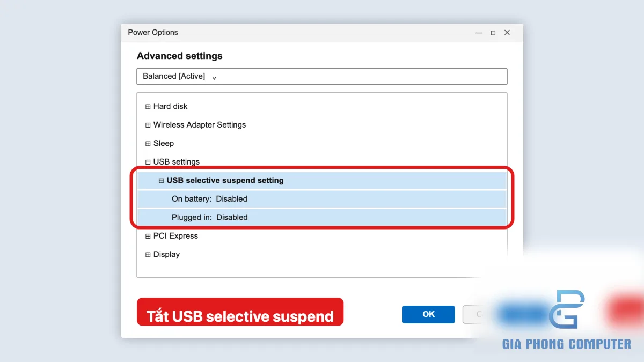Expand the Wireless Adapter Settings node
The image size is (644, 362).
click(148, 125)
